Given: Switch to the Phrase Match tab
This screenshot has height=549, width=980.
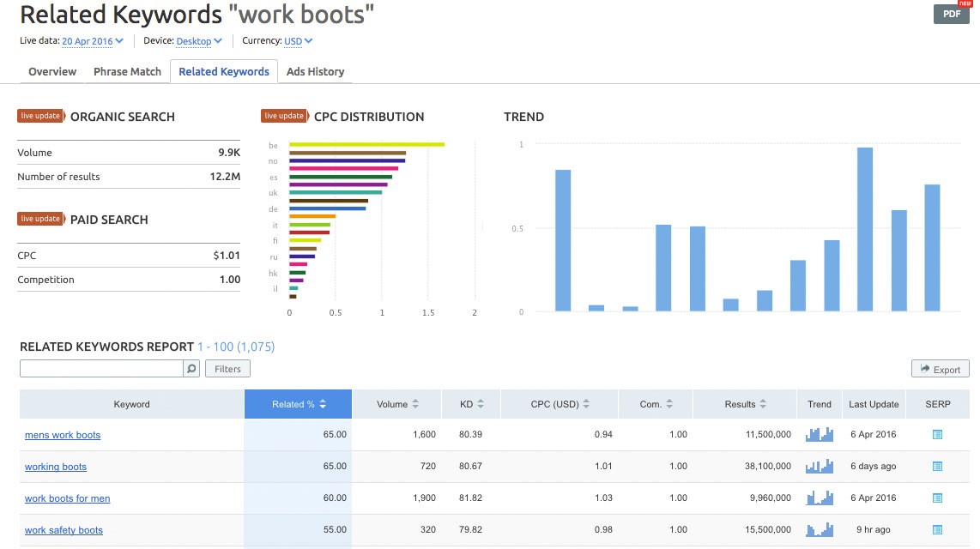Looking at the screenshot, I should click(x=127, y=71).
